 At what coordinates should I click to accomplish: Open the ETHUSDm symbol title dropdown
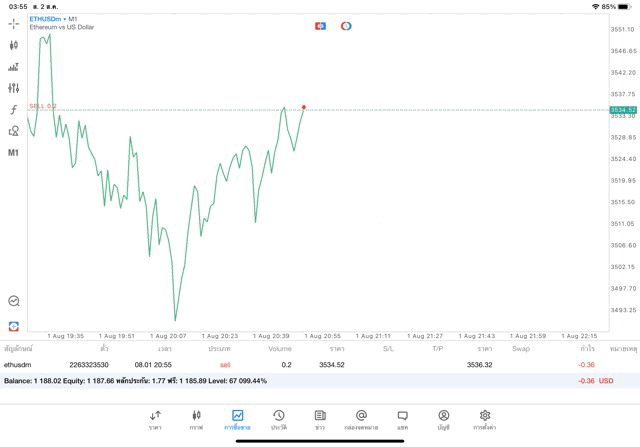(54, 19)
